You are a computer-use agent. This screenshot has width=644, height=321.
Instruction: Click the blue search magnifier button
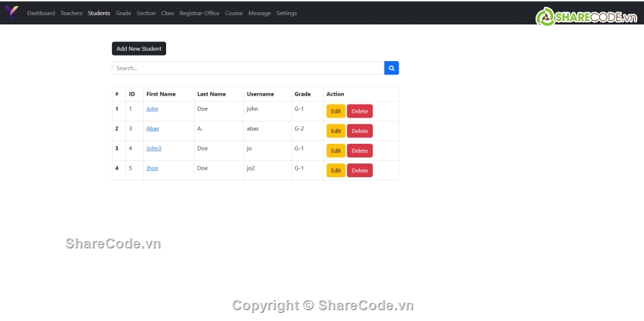coord(391,68)
